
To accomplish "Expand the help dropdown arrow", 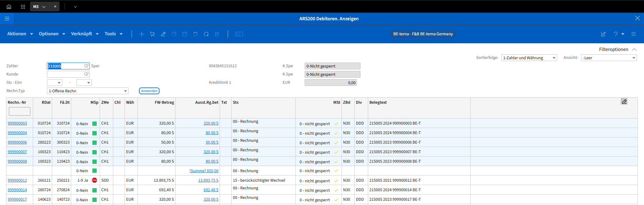I will pos(623,34).
